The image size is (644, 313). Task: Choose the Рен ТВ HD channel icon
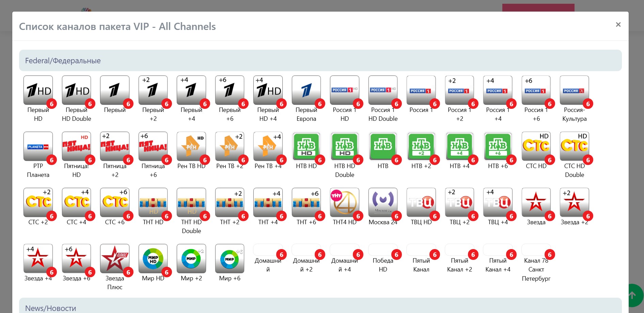click(191, 146)
